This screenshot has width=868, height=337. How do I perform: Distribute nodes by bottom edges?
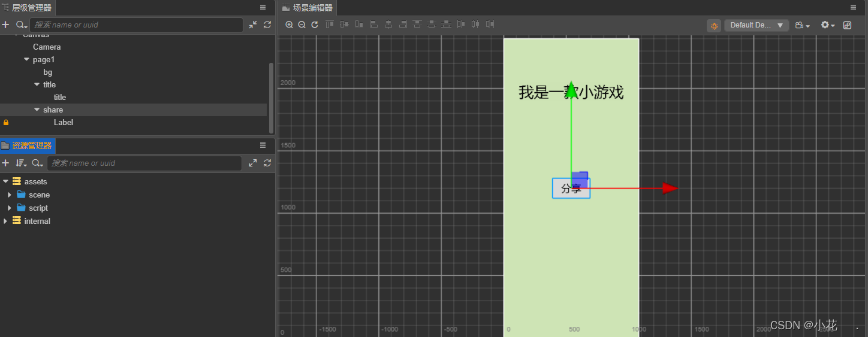(x=446, y=25)
